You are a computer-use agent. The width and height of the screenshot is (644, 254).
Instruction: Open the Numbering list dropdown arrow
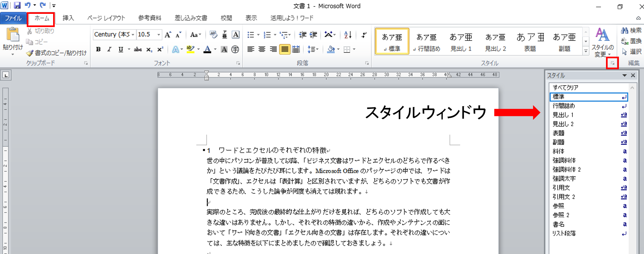click(275, 35)
